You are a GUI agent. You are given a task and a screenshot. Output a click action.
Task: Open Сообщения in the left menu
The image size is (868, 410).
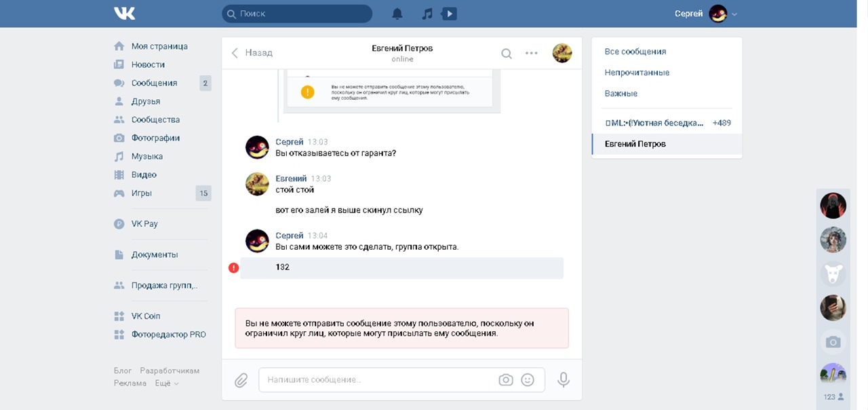click(x=154, y=83)
